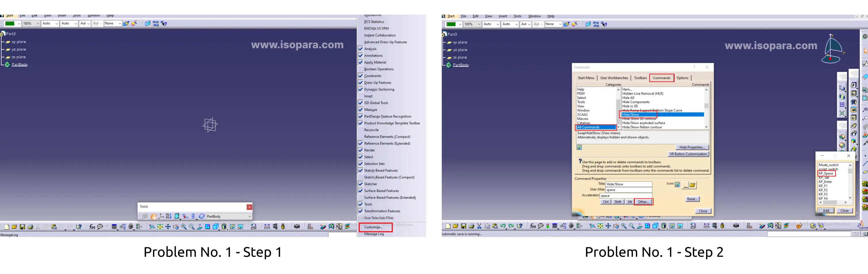Open the None dropdown in Step 1 toolbar
The image size is (868, 274).
pos(119,24)
